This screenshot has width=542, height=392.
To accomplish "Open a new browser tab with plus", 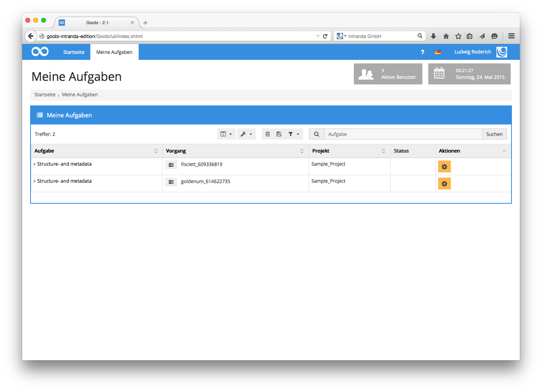I will [x=145, y=23].
